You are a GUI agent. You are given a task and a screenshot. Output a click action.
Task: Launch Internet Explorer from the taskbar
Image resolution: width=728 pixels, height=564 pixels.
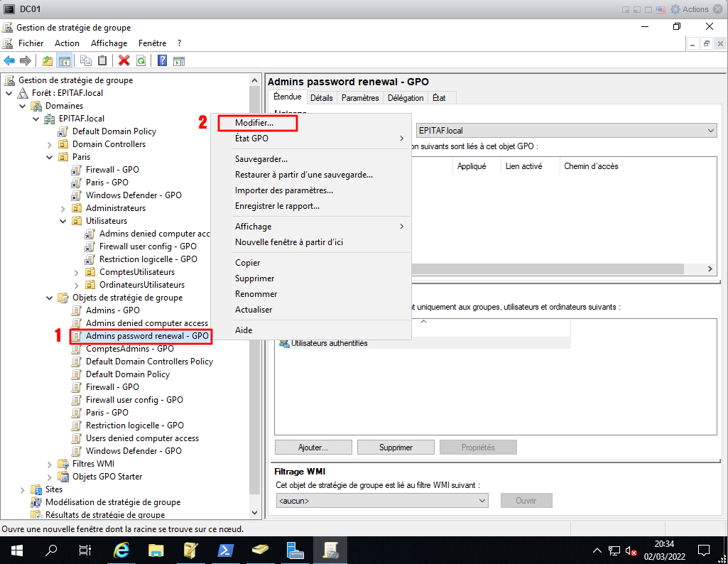click(x=122, y=551)
